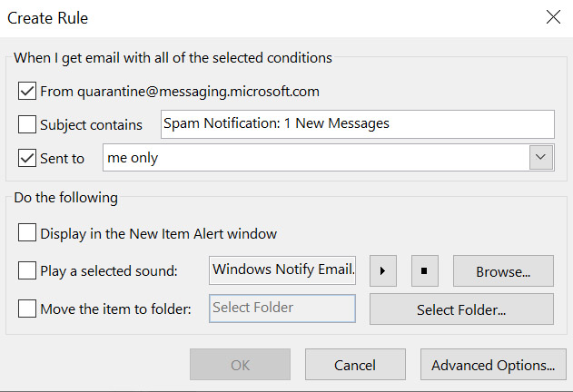This screenshot has height=392, width=573.
Task: Uncheck the From quarantine@messaging.microsoft.com condition
Action: pos(27,91)
